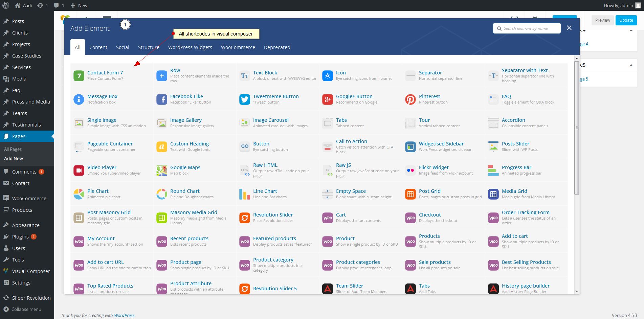Viewport: 644px width, 319px height.
Task: Choose the Cart WooCommerce icon
Action: [328, 218]
